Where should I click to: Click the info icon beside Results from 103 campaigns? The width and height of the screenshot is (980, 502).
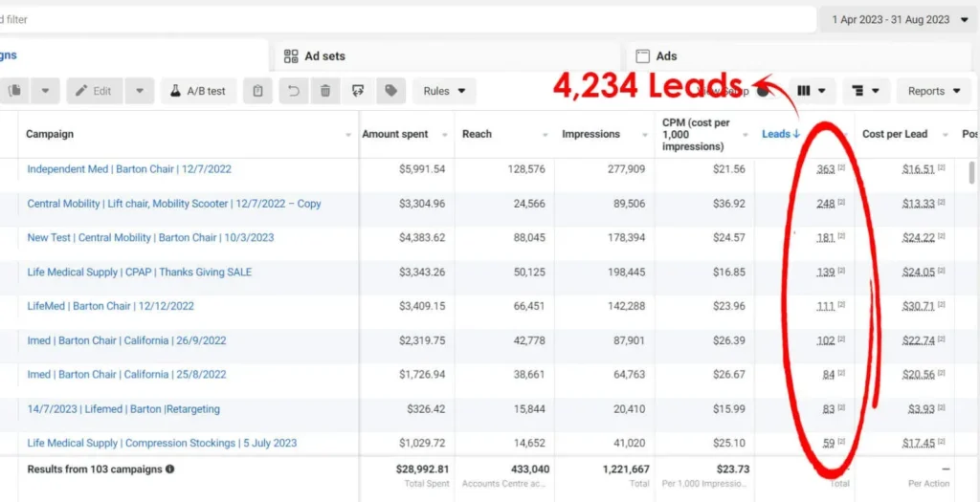pos(169,469)
